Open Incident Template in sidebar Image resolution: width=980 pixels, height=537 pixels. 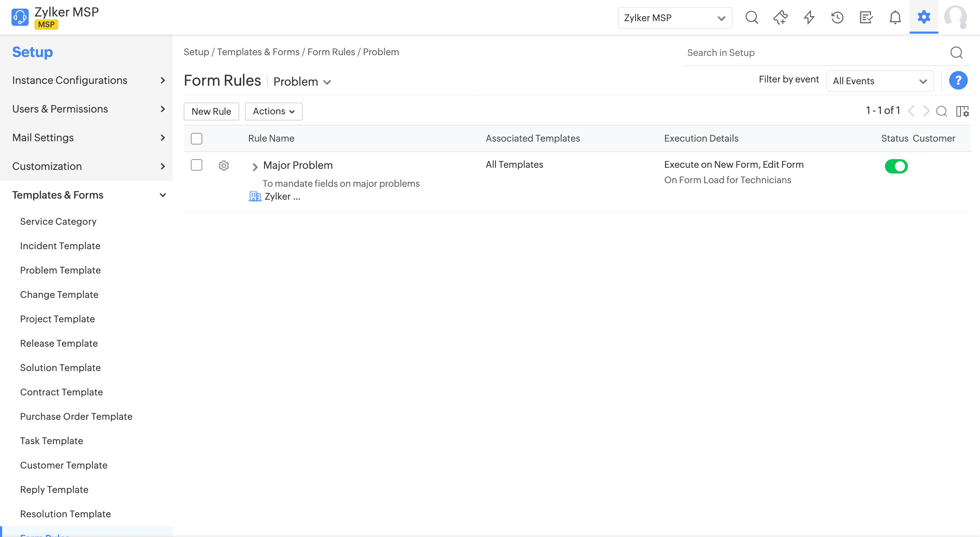tap(60, 246)
